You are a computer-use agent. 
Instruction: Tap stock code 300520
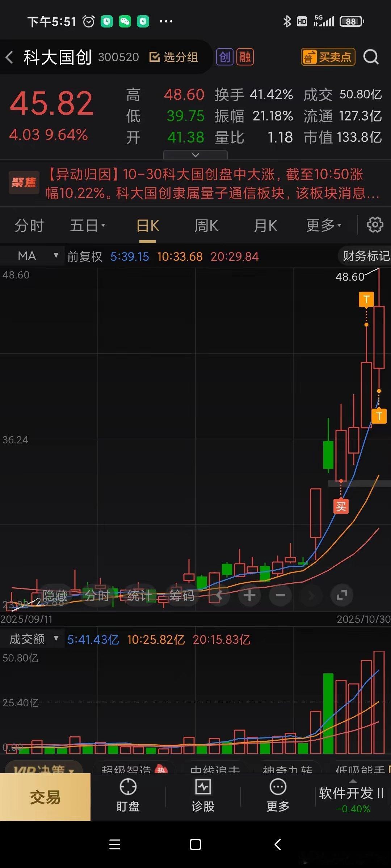click(118, 57)
